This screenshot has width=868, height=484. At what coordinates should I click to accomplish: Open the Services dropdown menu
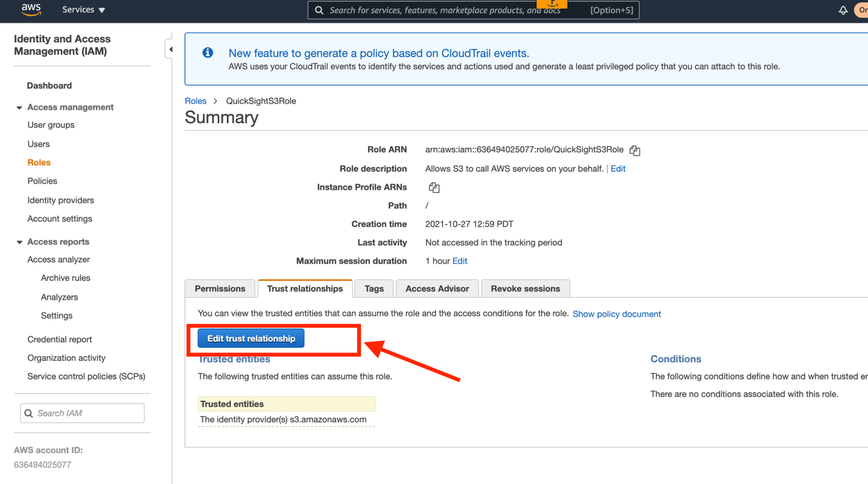tap(84, 10)
